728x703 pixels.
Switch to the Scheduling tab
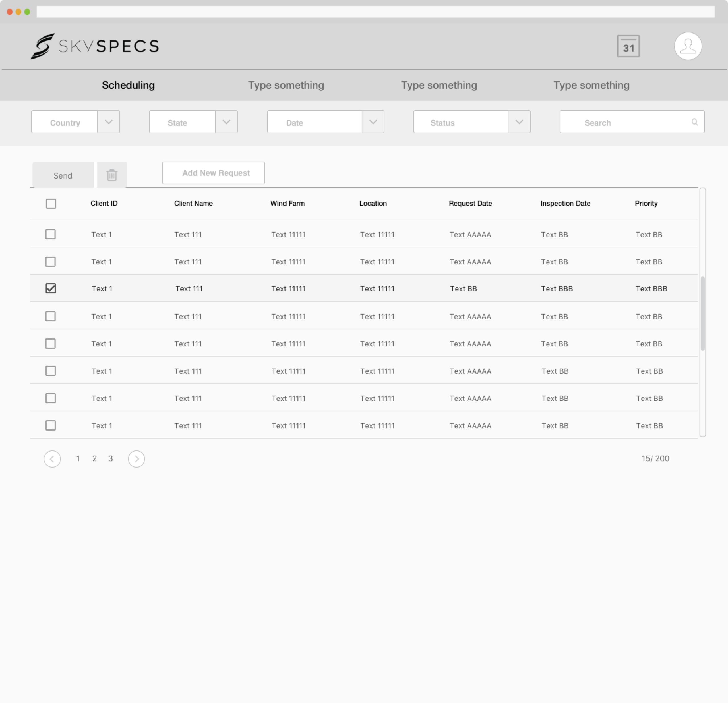[x=129, y=85]
